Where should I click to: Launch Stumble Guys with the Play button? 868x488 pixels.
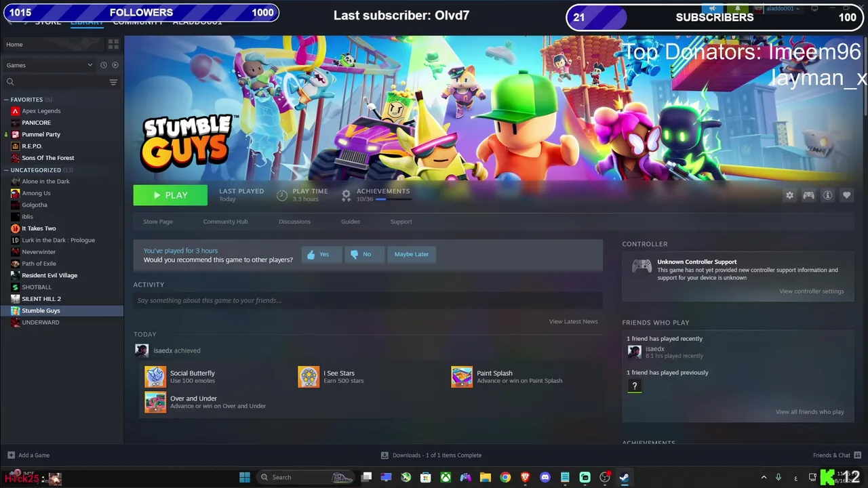click(170, 195)
